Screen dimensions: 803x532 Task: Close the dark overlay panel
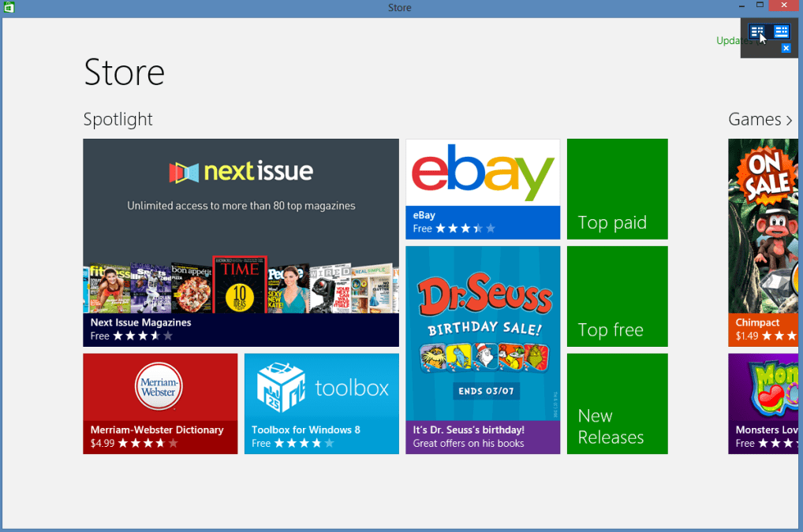(x=786, y=49)
